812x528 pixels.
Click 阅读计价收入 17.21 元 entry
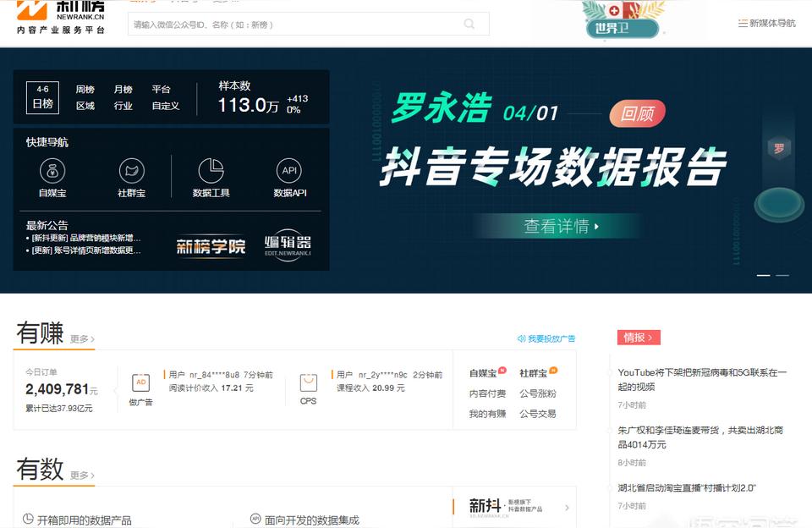[211, 388]
